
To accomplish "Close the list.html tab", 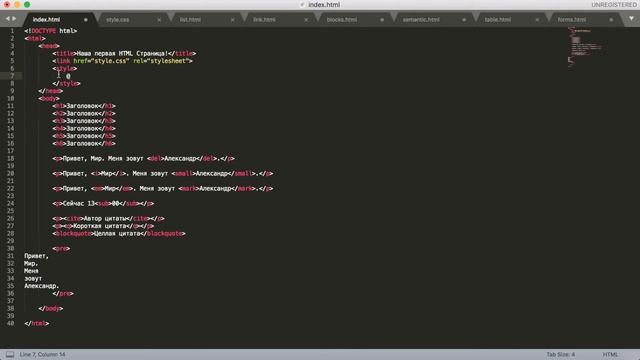I will [x=233, y=20].
